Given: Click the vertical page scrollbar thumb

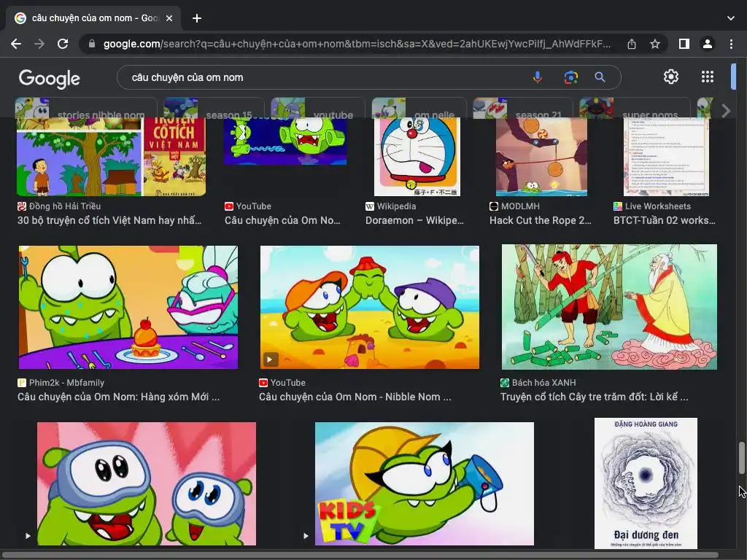Looking at the screenshot, I should (741, 458).
